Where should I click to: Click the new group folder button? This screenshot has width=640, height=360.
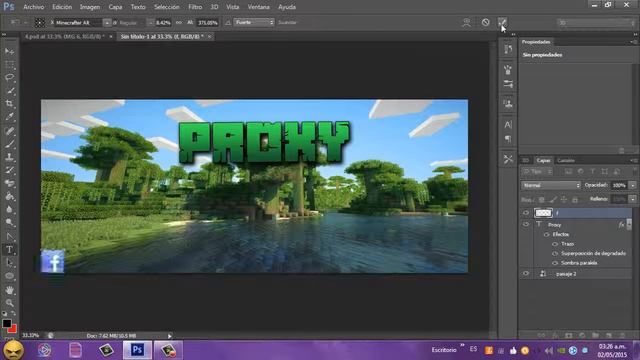[x=596, y=335]
